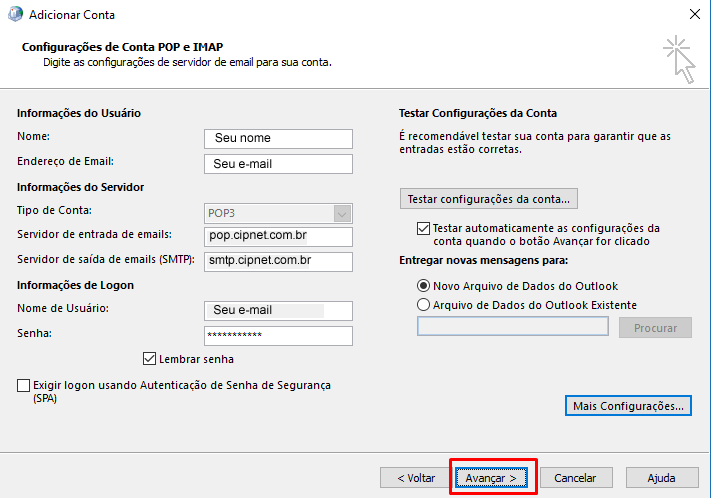Click the disabled Procurar button

click(x=655, y=327)
